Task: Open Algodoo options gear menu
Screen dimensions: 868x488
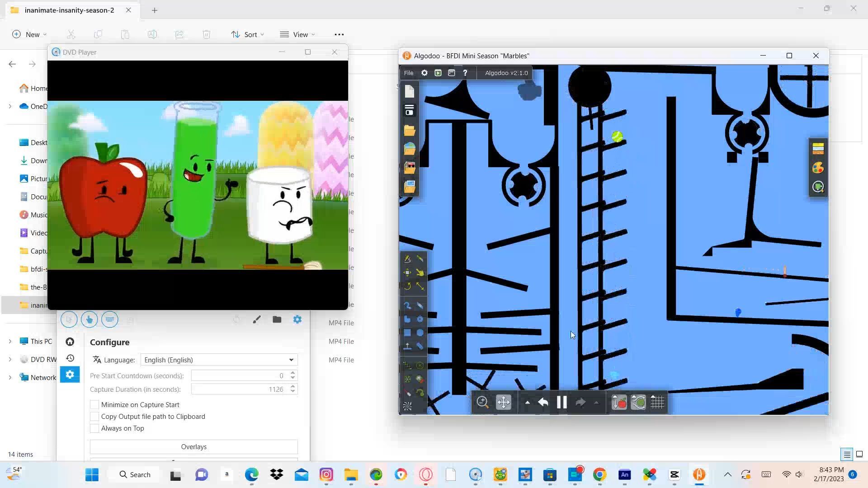Action: click(424, 73)
